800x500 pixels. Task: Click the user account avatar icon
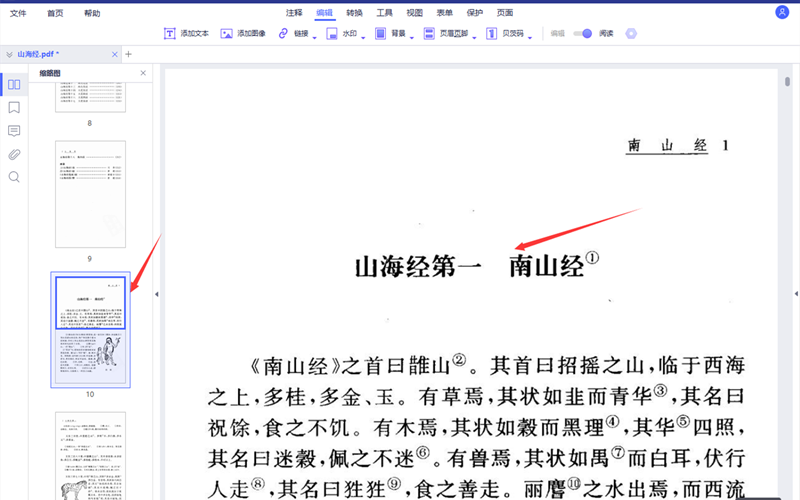click(x=782, y=12)
